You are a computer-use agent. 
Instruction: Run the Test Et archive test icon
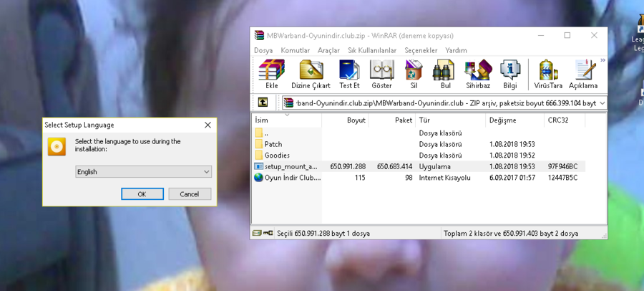pos(349,74)
